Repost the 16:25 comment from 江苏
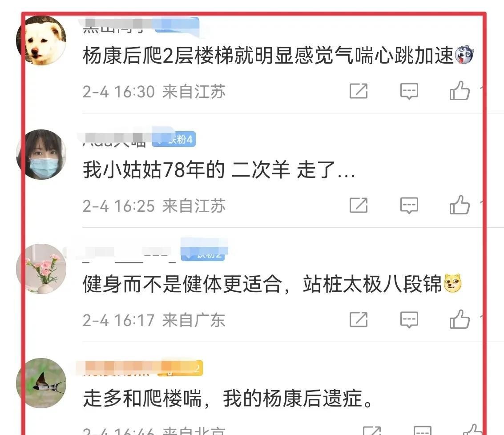 (x=359, y=205)
